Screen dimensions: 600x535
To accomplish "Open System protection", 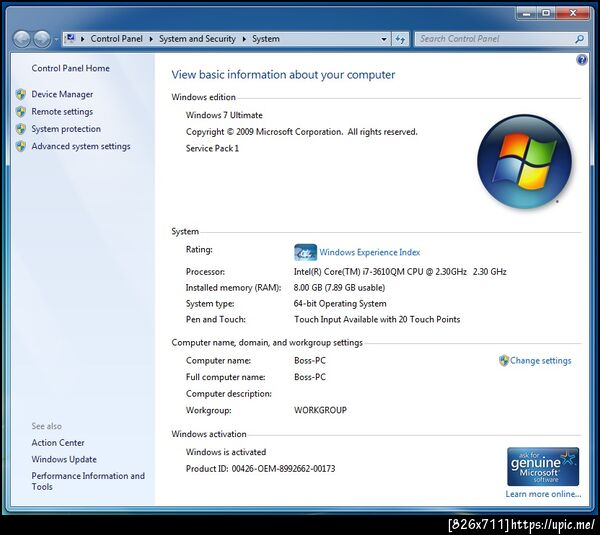I will [66, 129].
